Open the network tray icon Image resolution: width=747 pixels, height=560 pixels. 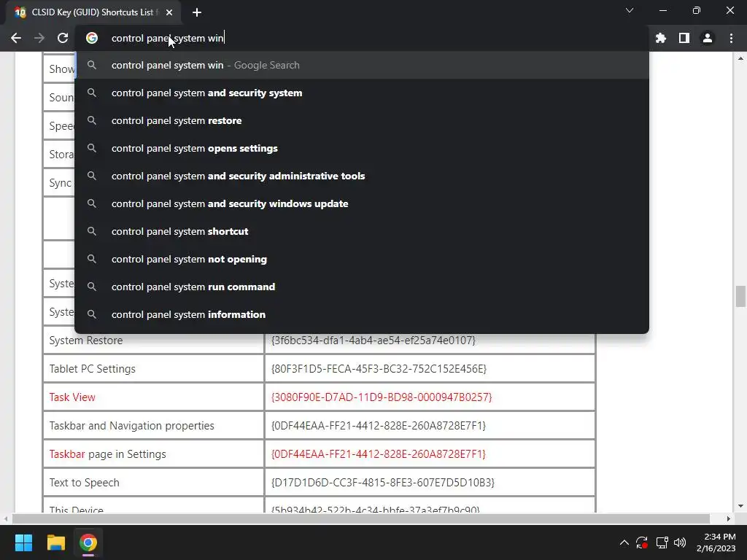point(662,542)
